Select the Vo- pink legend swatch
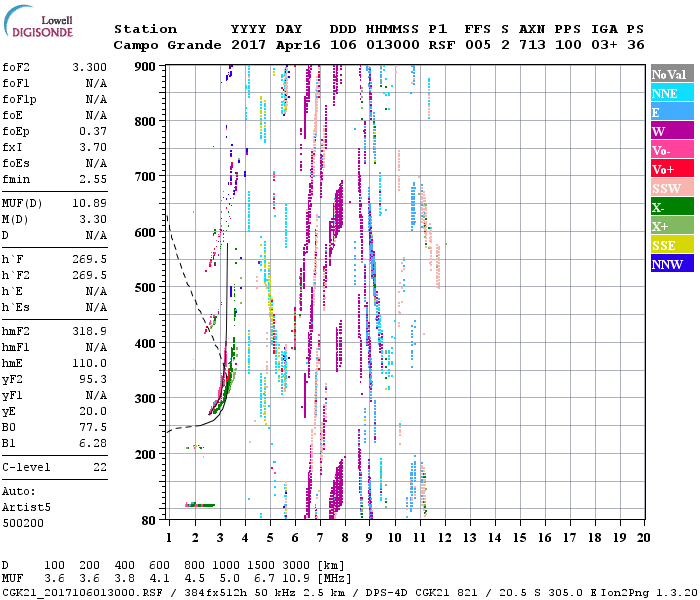 pyautogui.click(x=672, y=150)
